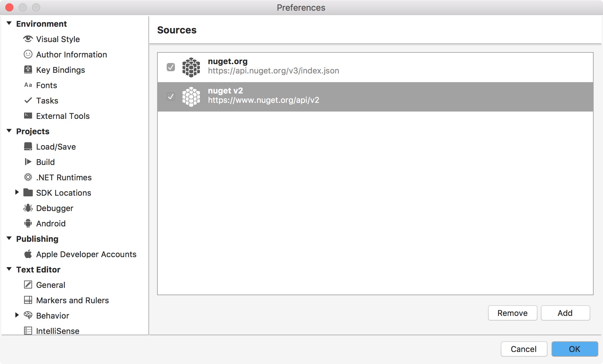Open Android project settings

(51, 223)
